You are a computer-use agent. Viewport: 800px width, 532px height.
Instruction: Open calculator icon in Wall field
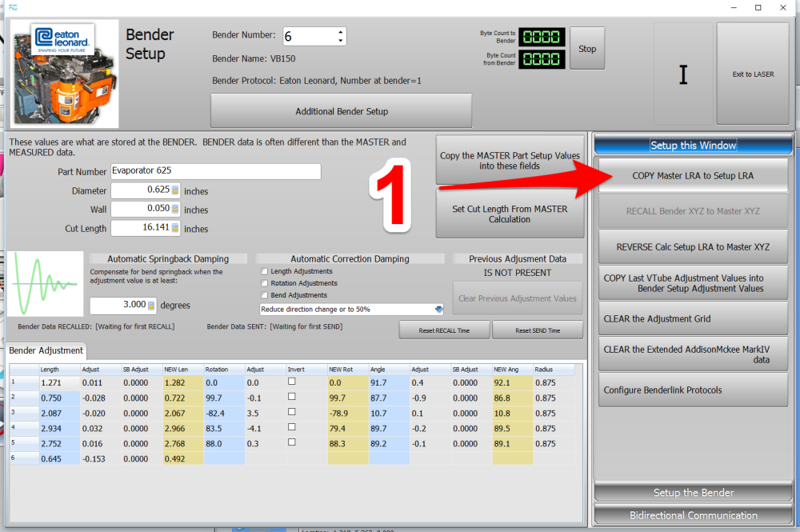click(175, 210)
